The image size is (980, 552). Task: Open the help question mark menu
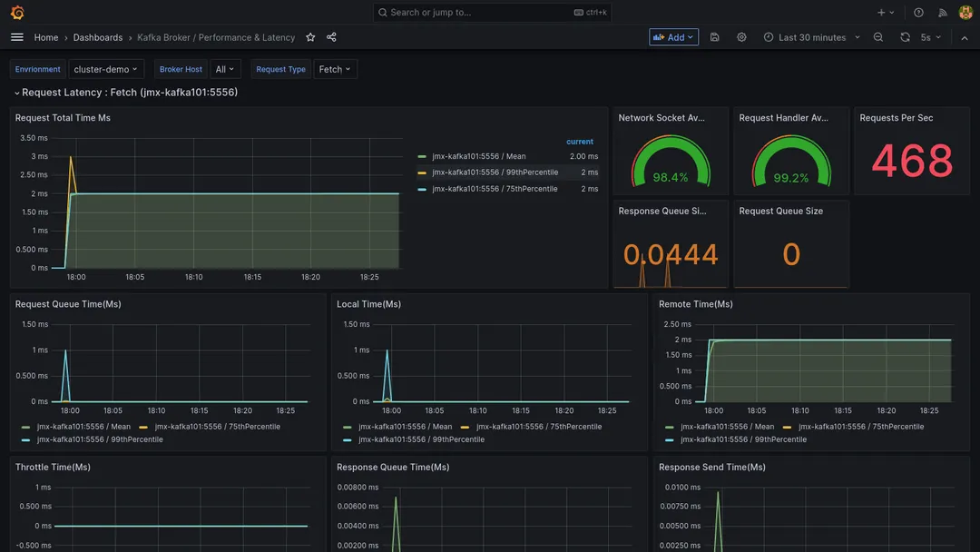[918, 13]
